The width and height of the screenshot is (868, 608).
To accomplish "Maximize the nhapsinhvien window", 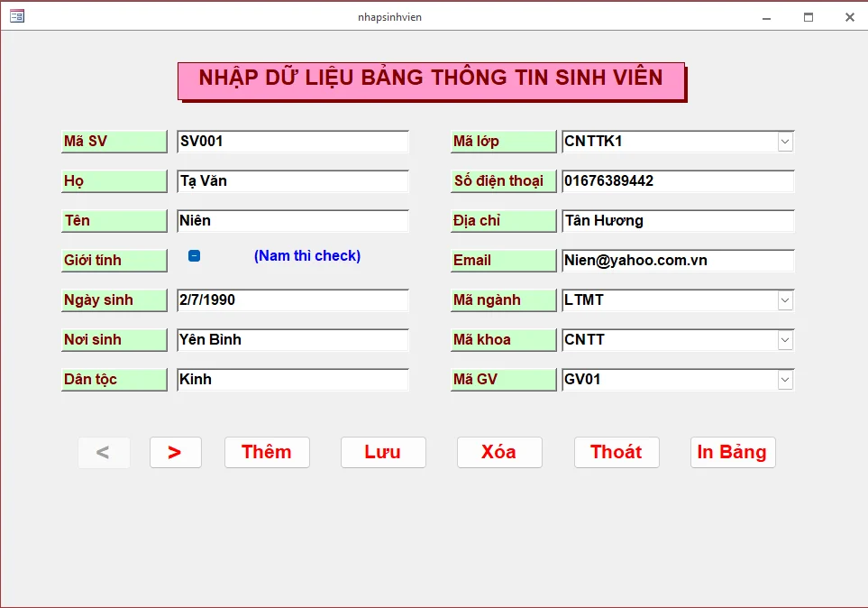I will 809,16.
